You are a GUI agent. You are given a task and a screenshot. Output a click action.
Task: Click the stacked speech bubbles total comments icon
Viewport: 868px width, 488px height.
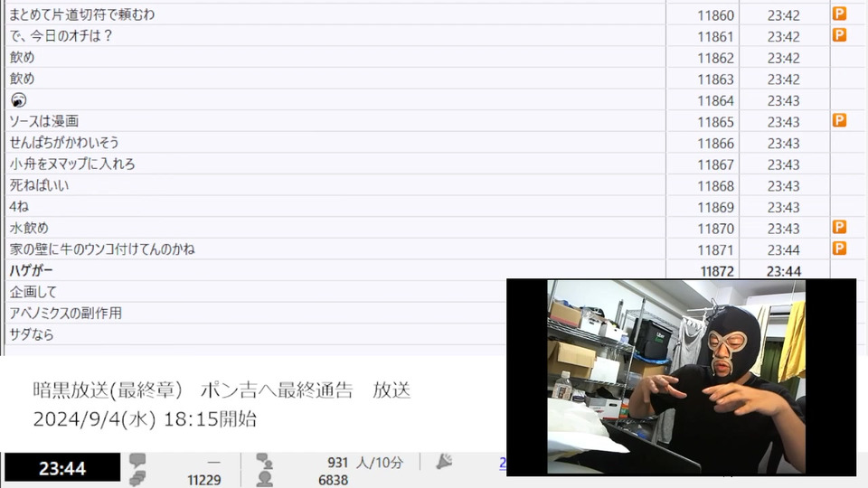[x=137, y=478]
